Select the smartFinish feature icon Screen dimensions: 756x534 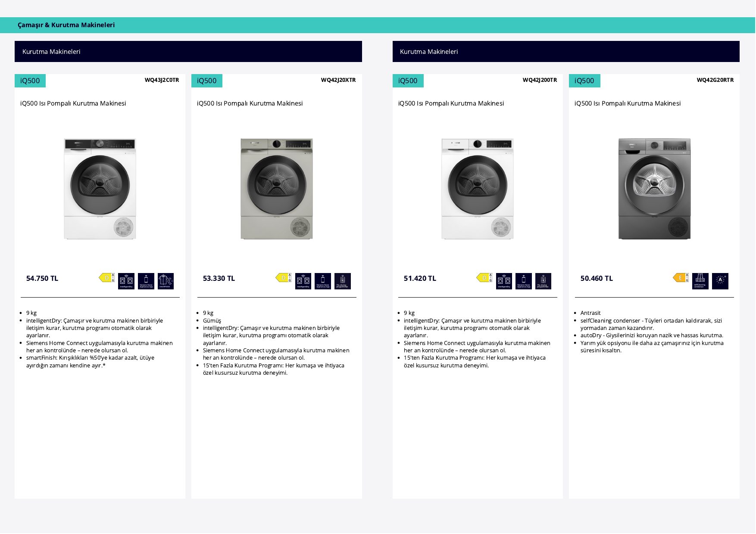click(x=166, y=281)
